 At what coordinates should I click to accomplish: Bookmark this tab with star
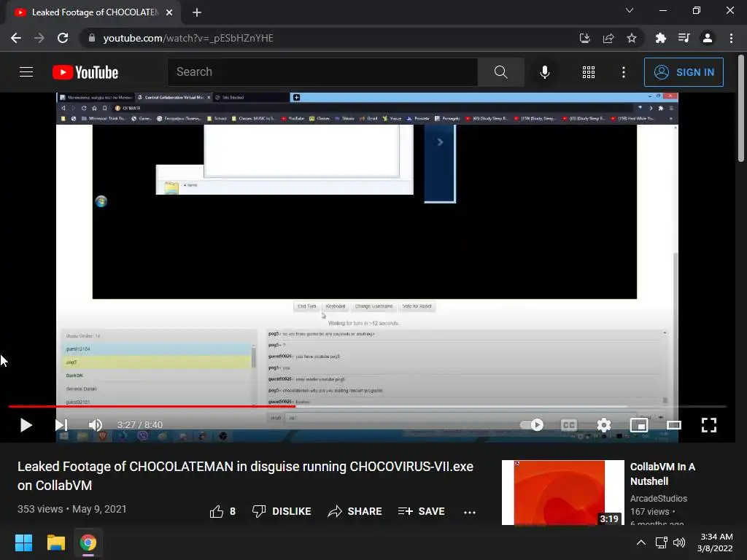coord(631,38)
